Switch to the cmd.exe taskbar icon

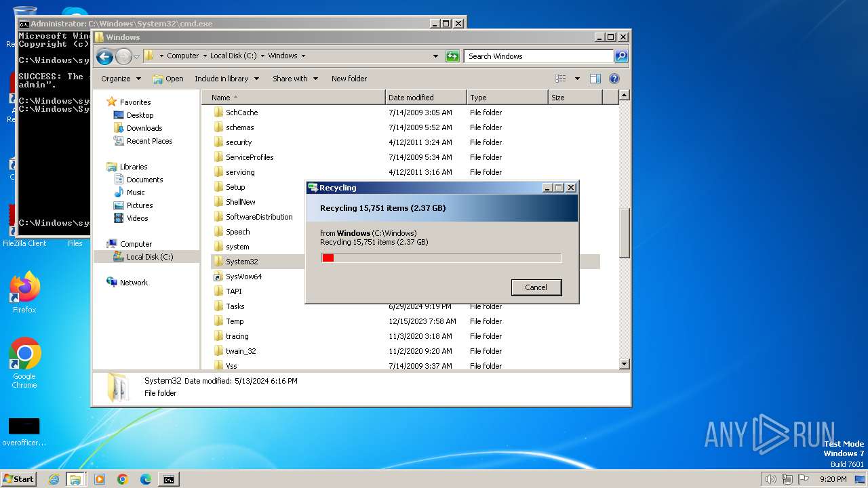pos(168,479)
